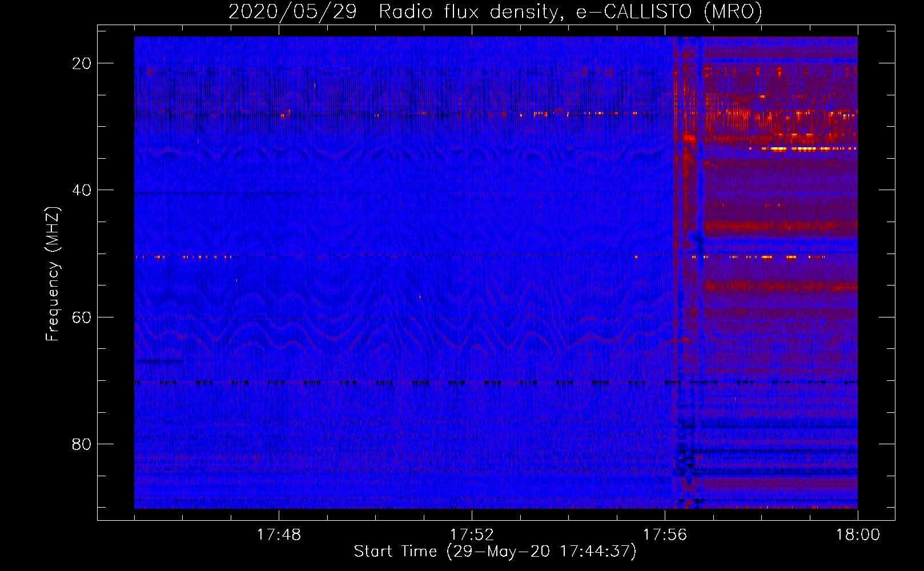Click the 'Start Time (29-May-20 17:44:37)' axis label
This screenshot has width=924, height=571.
[x=495, y=552]
